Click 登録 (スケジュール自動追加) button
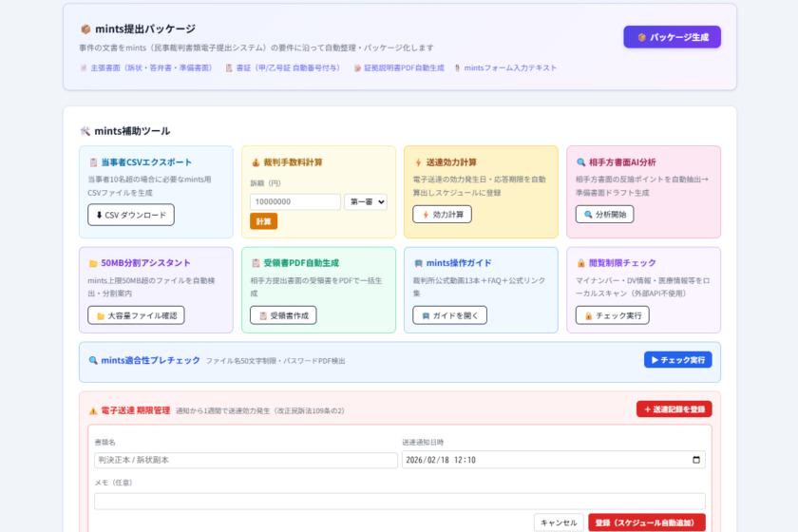Screen dimensions: 798x532 (x=646, y=522)
